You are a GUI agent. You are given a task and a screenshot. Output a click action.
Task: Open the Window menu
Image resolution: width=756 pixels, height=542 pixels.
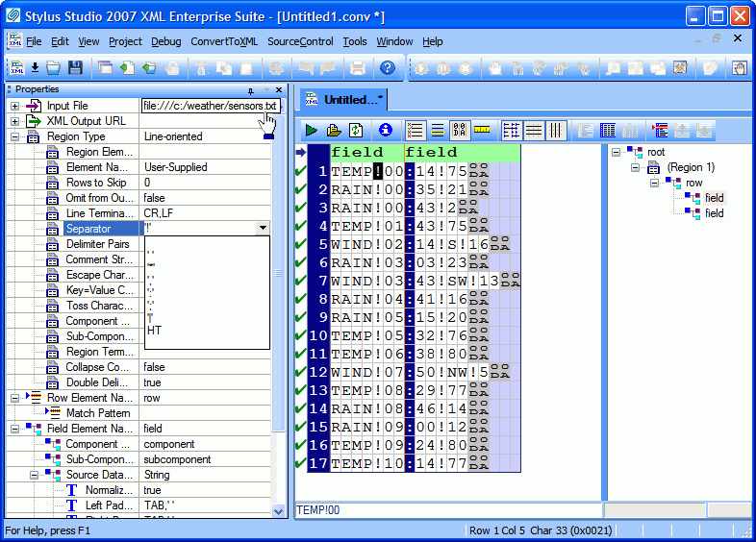394,42
